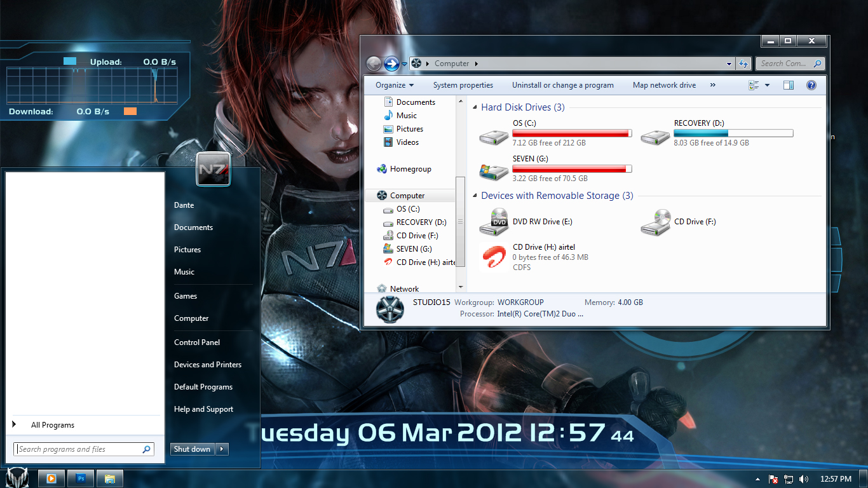Show more toolbar commands via double chevron
Viewport: 868px width, 488px height.
pos(712,85)
